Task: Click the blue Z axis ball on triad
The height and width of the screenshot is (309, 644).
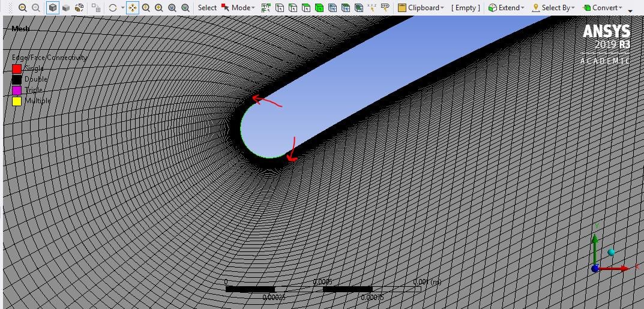Action: (595, 268)
